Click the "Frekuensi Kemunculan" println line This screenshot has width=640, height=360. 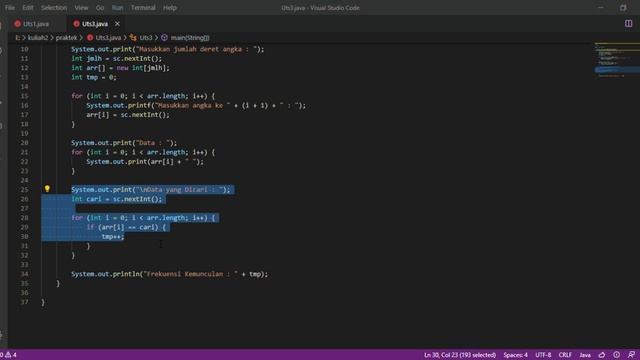pos(170,274)
